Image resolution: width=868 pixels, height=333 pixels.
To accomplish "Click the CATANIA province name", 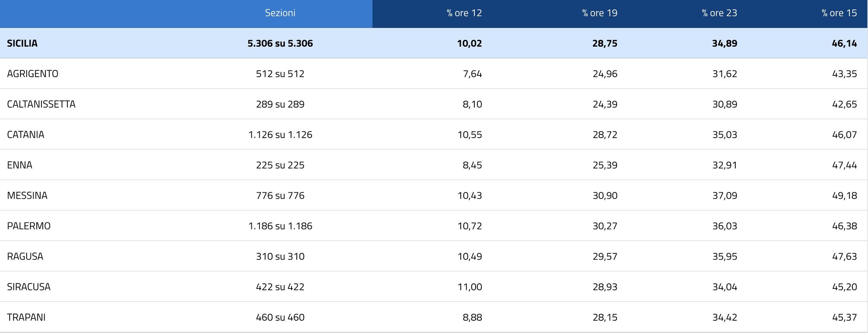I will point(25,135).
